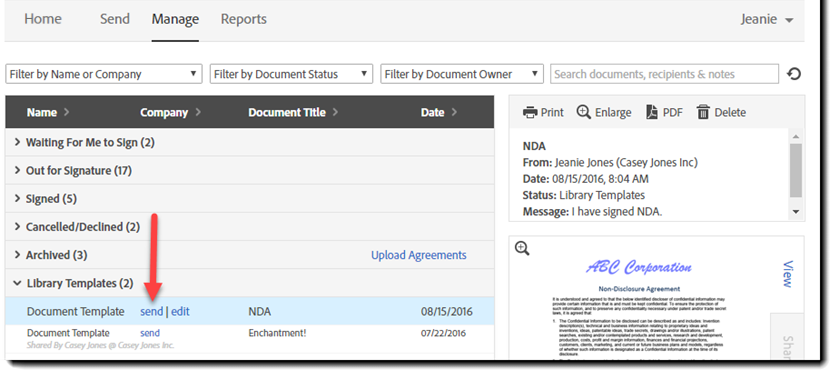Zoom preview with magnifier icon on document
The width and height of the screenshot is (830, 370).
(522, 248)
